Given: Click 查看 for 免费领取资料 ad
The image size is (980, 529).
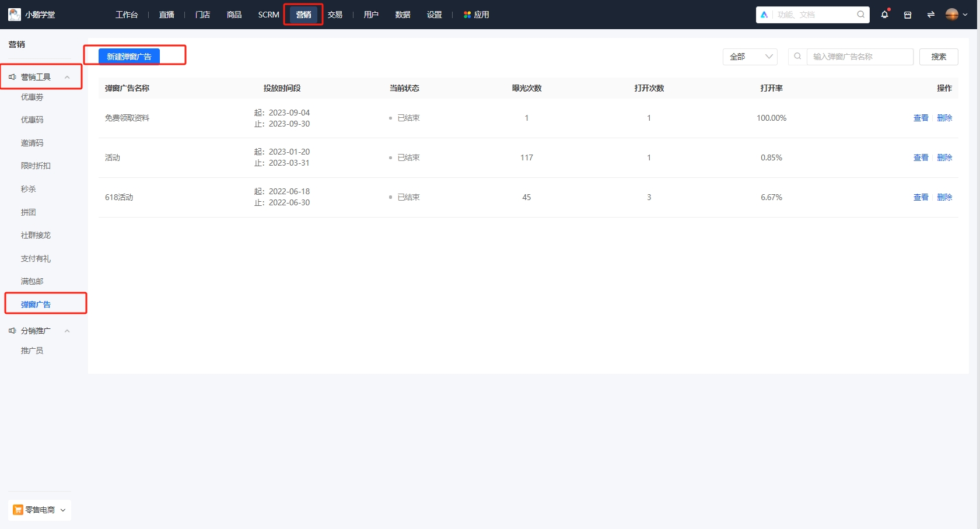Looking at the screenshot, I should (921, 118).
